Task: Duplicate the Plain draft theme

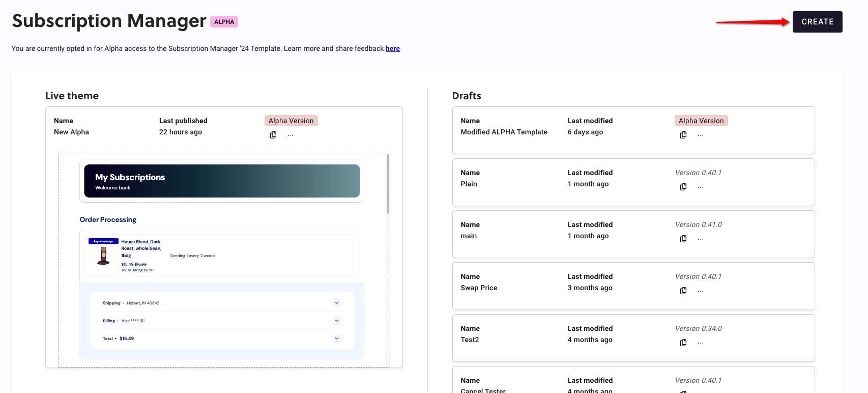Action: click(683, 187)
